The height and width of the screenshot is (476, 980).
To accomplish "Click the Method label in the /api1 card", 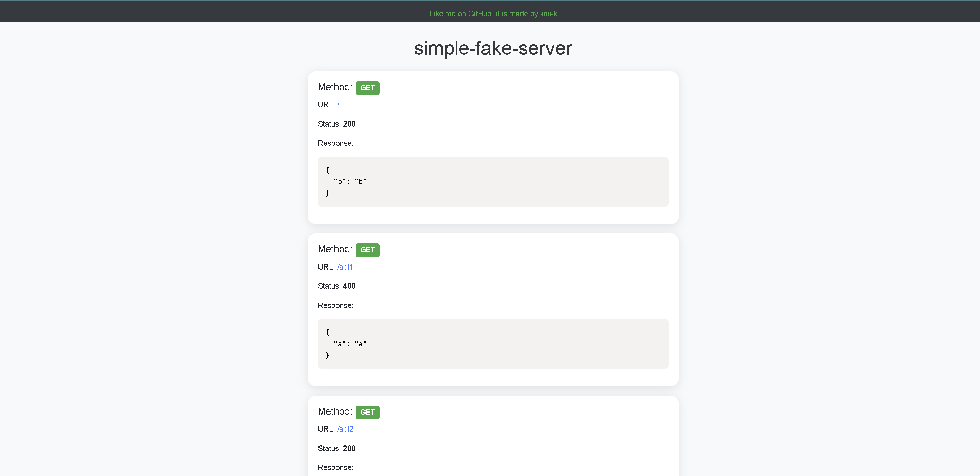I will pos(335,249).
